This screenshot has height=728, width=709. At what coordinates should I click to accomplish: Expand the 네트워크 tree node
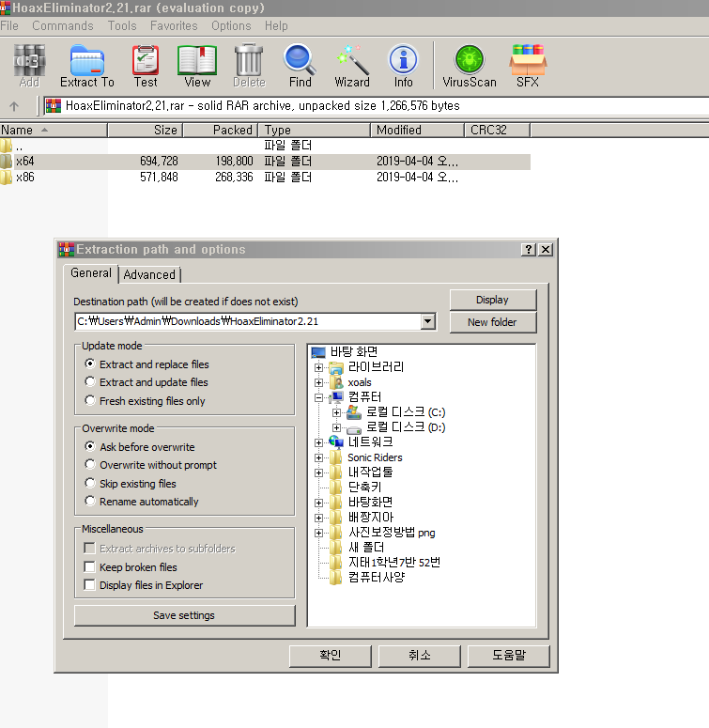click(x=318, y=442)
